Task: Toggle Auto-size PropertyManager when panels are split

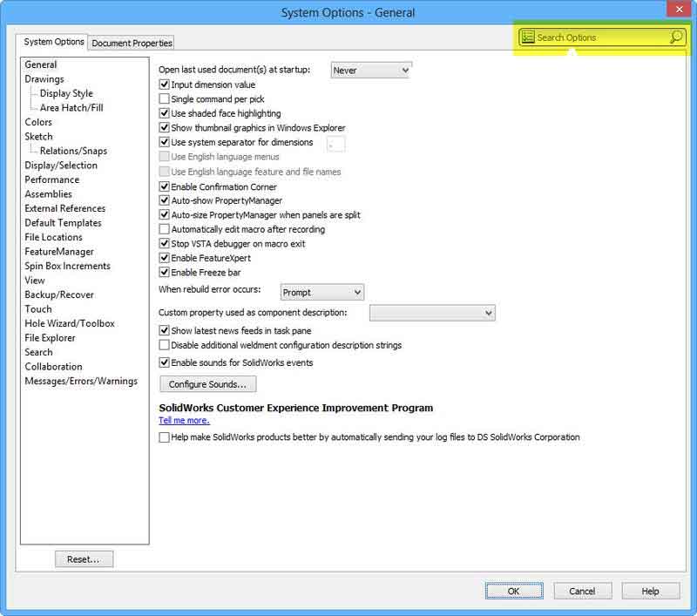Action: click(164, 214)
